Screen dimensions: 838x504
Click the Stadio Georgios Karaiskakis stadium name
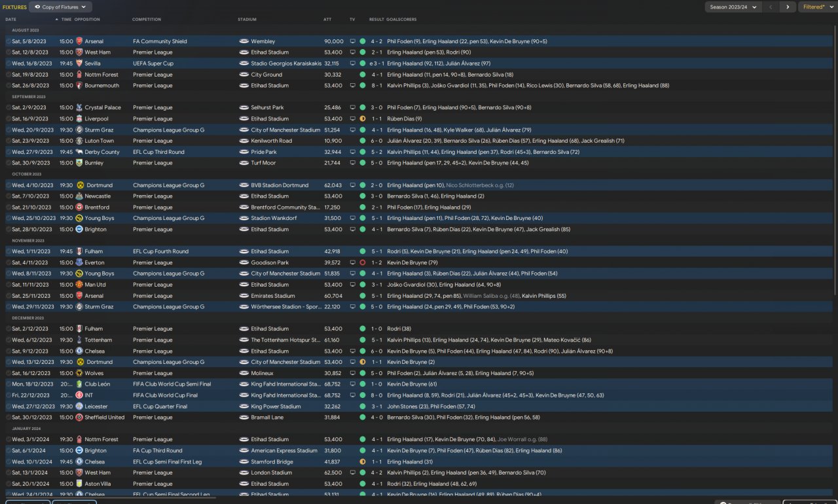pyautogui.click(x=286, y=63)
